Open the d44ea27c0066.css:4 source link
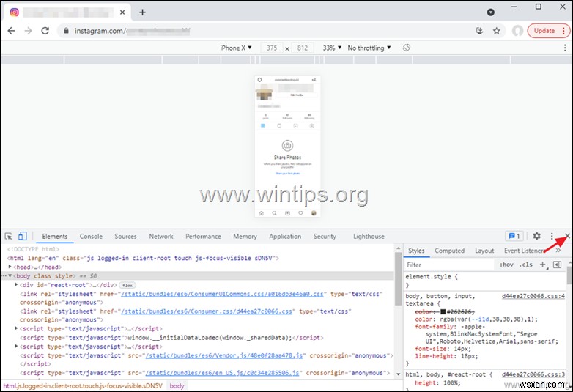Image resolution: width=573 pixels, height=392 pixels. tap(533, 296)
